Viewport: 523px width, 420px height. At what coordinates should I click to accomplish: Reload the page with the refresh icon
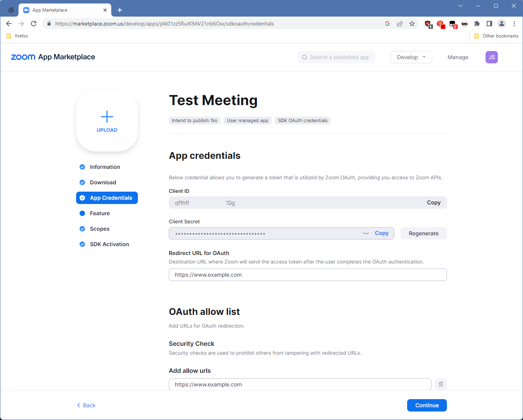pos(34,24)
